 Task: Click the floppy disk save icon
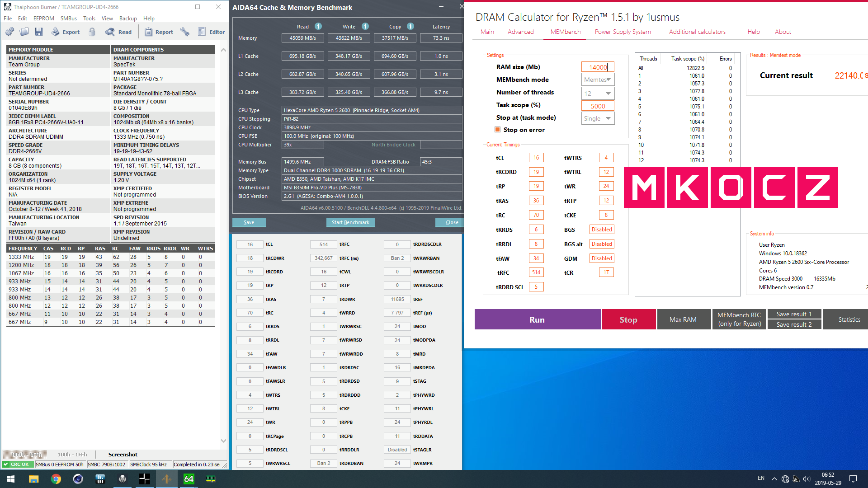39,32
